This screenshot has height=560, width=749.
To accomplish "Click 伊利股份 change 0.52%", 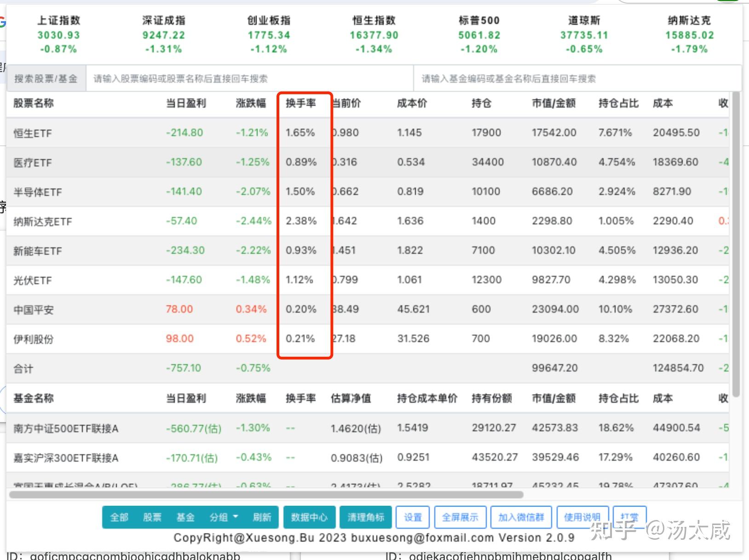I will 251,338.
